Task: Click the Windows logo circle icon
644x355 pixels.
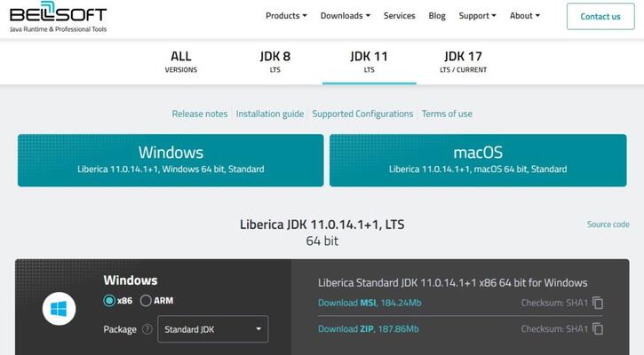Action: tap(60, 310)
